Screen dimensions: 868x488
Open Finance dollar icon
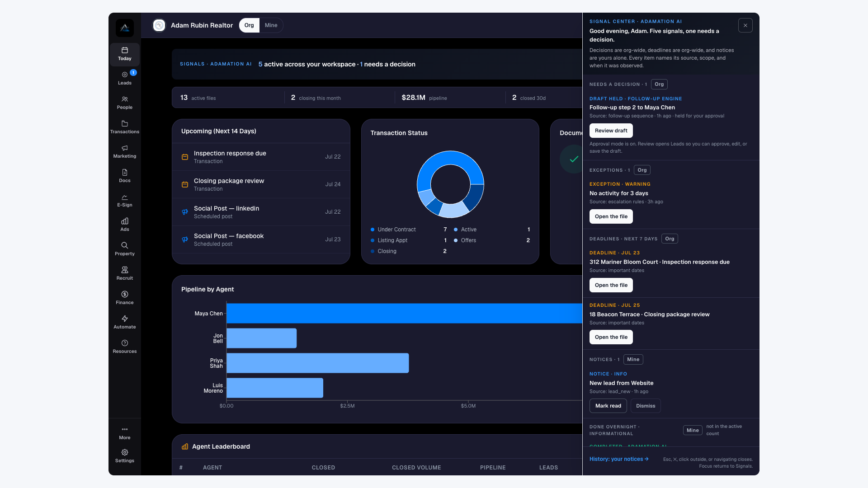point(124,294)
